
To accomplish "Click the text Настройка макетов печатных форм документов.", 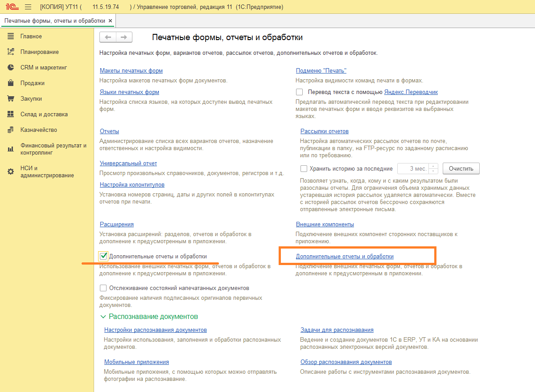I will pos(164,81).
